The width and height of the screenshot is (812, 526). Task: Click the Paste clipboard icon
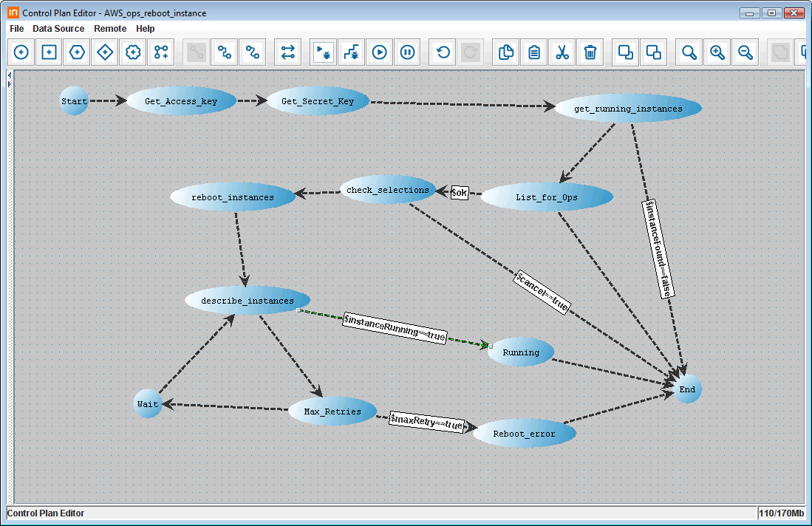(534, 52)
